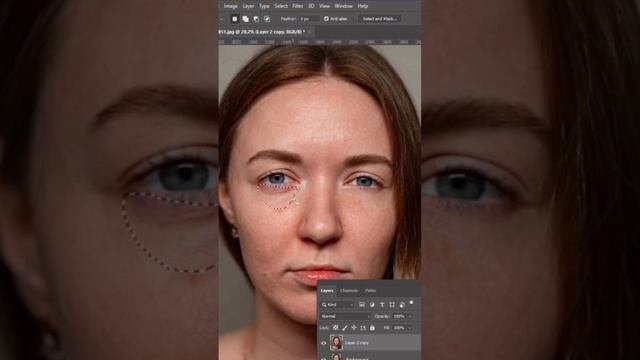Toggle the layer filtering on/off dot

tap(411, 303)
